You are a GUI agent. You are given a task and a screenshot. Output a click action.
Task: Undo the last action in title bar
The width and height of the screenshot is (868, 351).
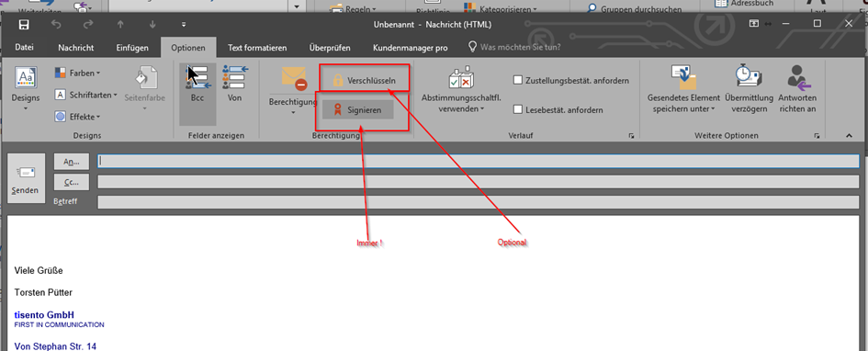pos(55,25)
